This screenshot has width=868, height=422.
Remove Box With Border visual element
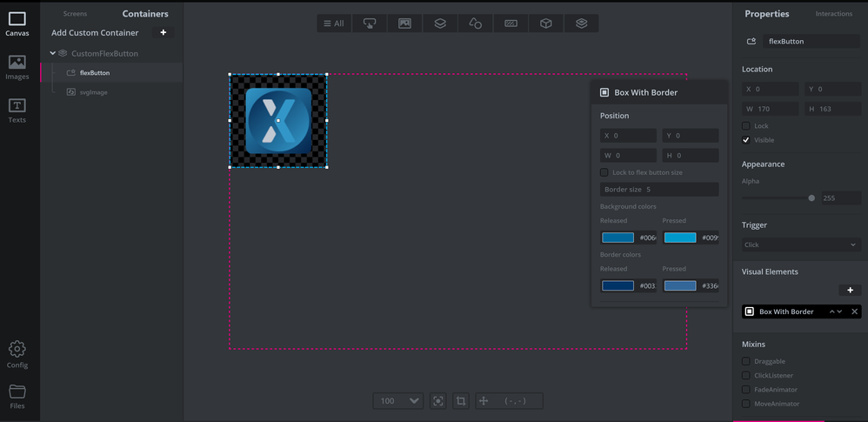(854, 311)
